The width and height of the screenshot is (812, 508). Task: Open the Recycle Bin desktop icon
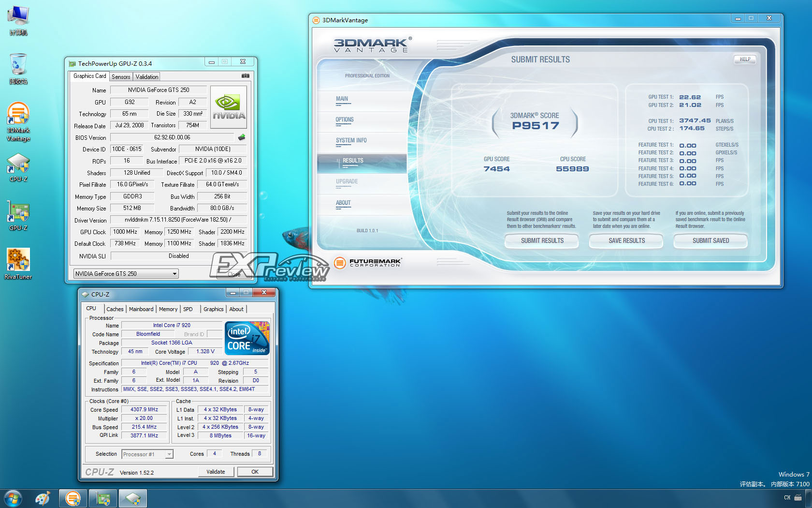point(18,69)
